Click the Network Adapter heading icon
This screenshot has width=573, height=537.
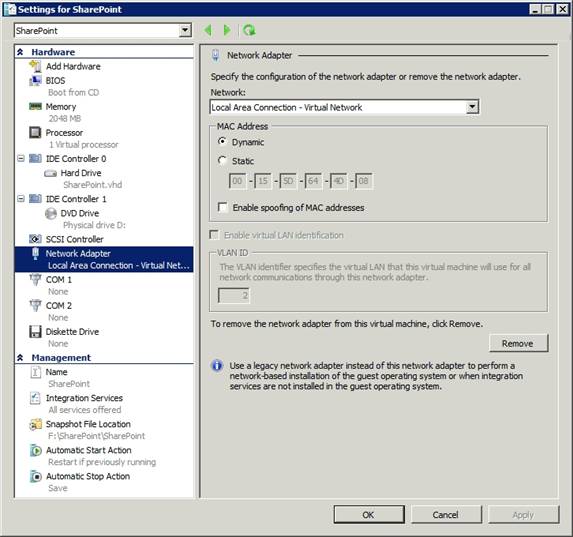215,55
